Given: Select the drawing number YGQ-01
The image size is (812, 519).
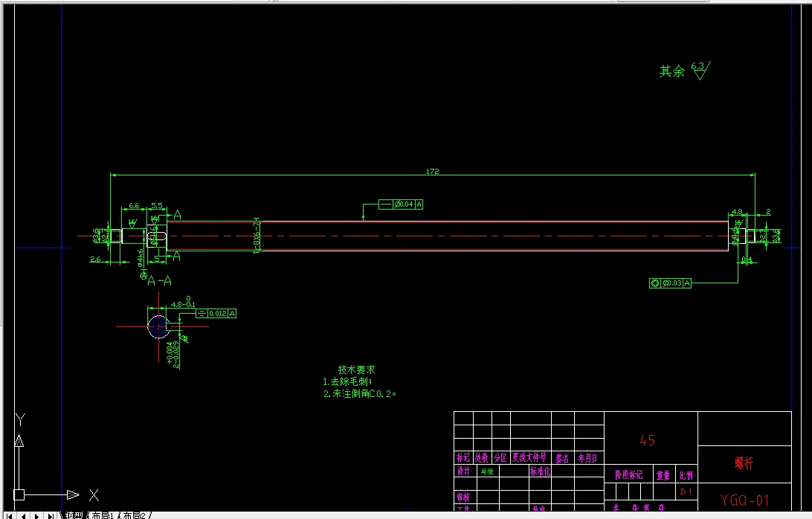Looking at the screenshot, I should pyautogui.click(x=744, y=500).
